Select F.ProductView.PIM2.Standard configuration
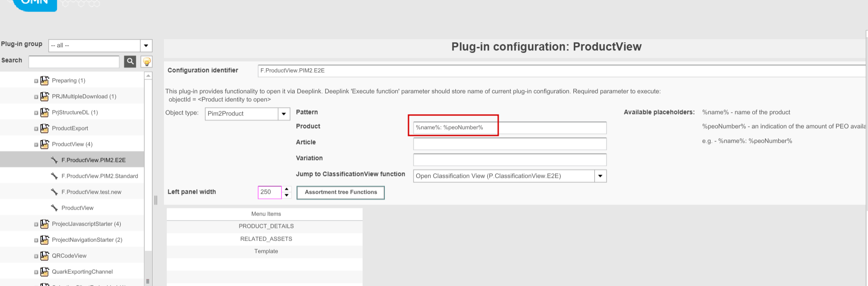This screenshot has width=868, height=286. 100,176
